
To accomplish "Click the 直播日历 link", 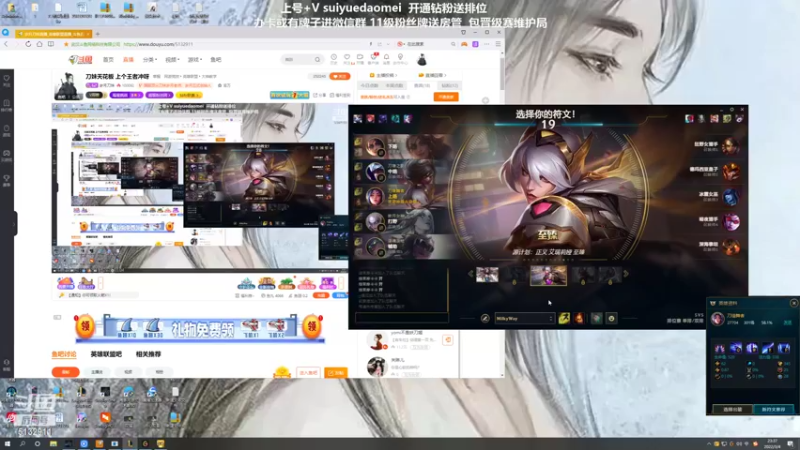I will pos(433,75).
